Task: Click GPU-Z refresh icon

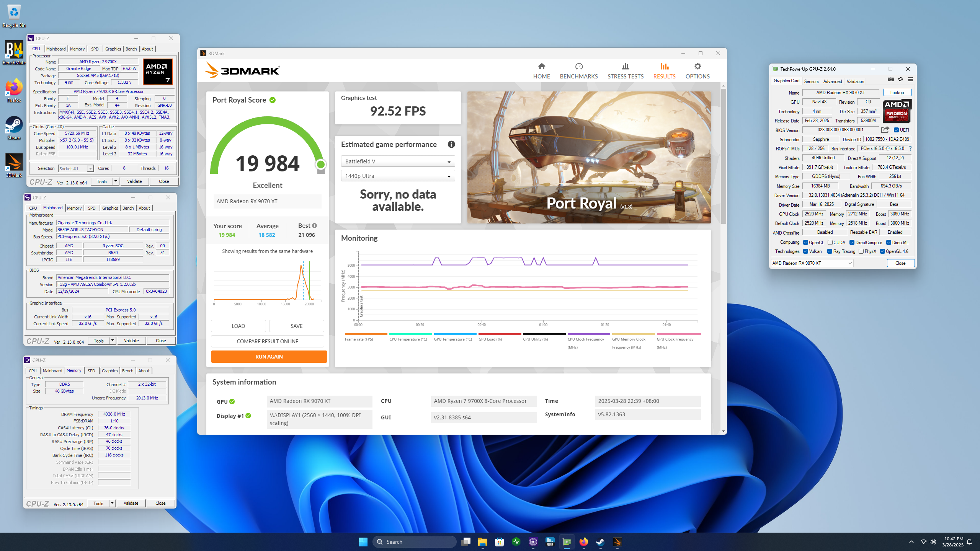Action: [x=900, y=79]
